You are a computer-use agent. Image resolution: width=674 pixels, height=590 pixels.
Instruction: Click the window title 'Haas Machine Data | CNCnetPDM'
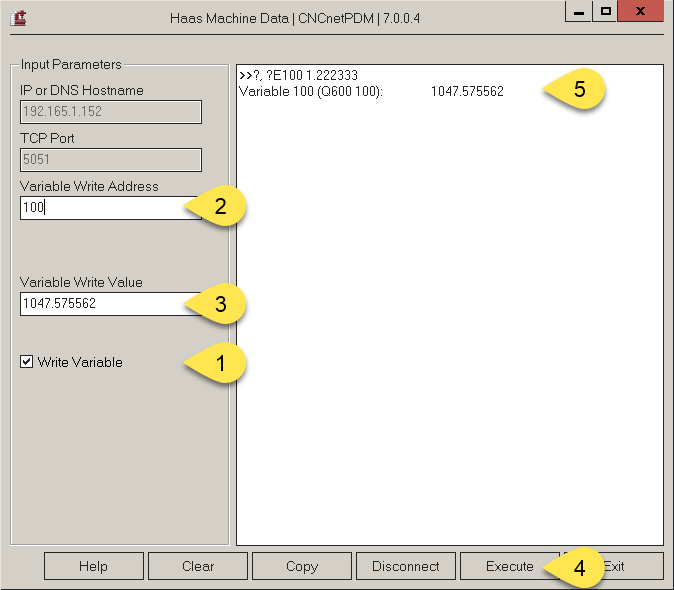[x=295, y=18]
